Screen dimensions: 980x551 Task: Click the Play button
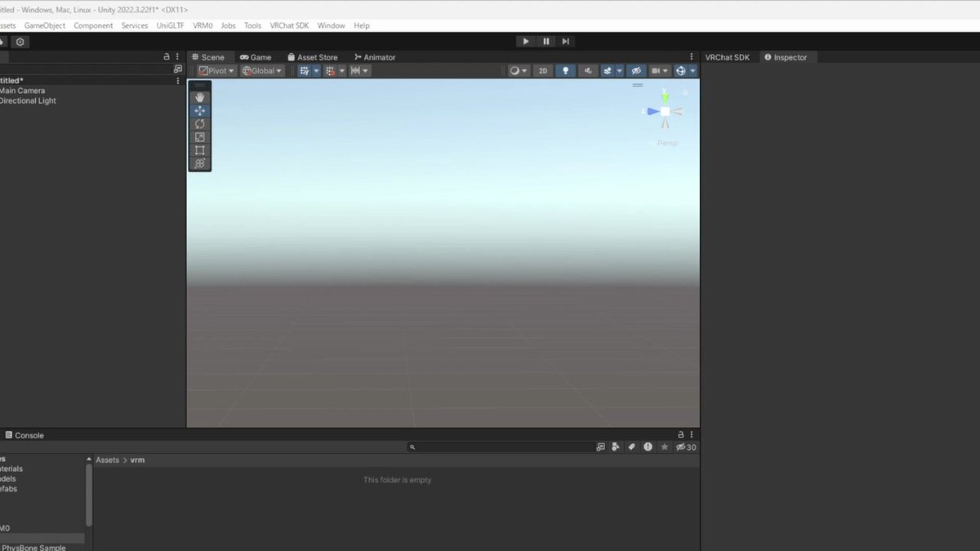[x=526, y=41]
